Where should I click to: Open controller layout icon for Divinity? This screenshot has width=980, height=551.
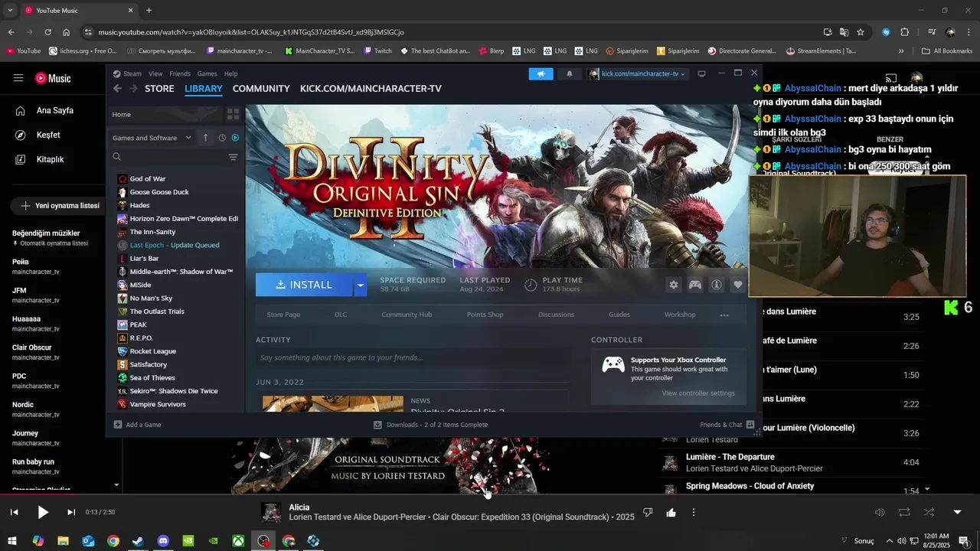click(x=695, y=285)
